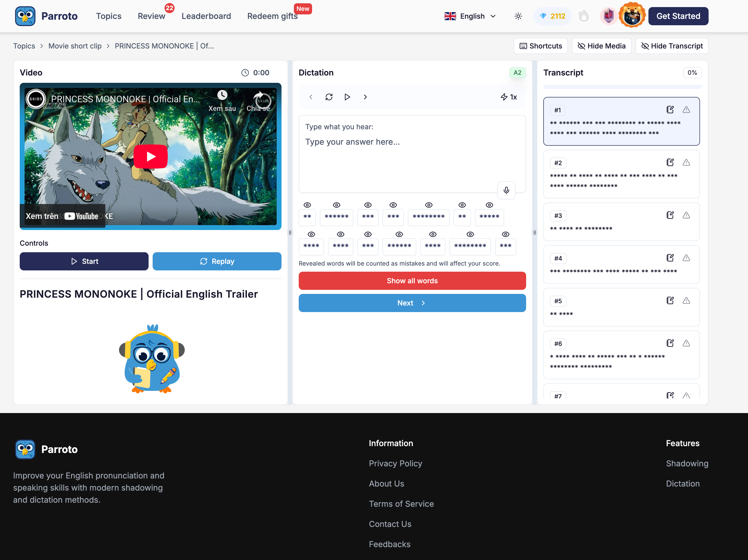Screen dimensions: 748x560
Task: Open note editor for transcript #2
Action: (670, 162)
